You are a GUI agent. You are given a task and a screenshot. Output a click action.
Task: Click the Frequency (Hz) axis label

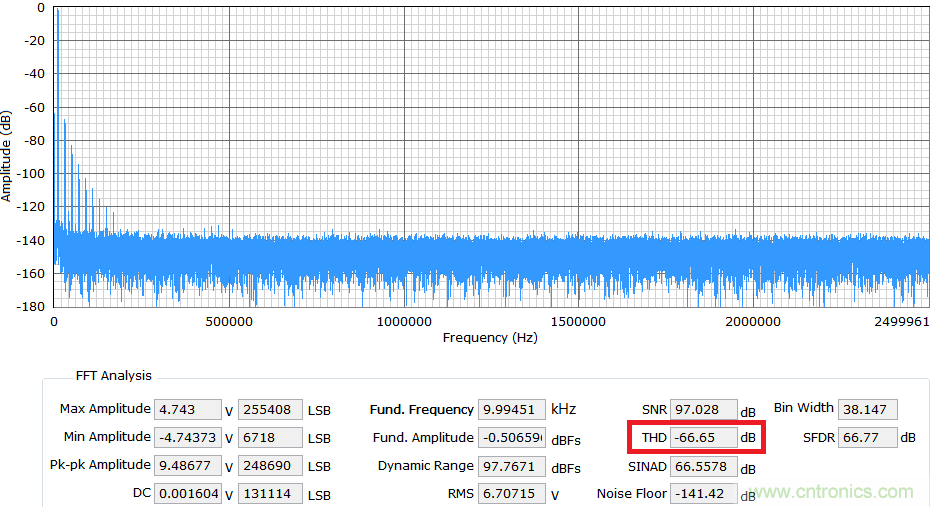pos(490,338)
